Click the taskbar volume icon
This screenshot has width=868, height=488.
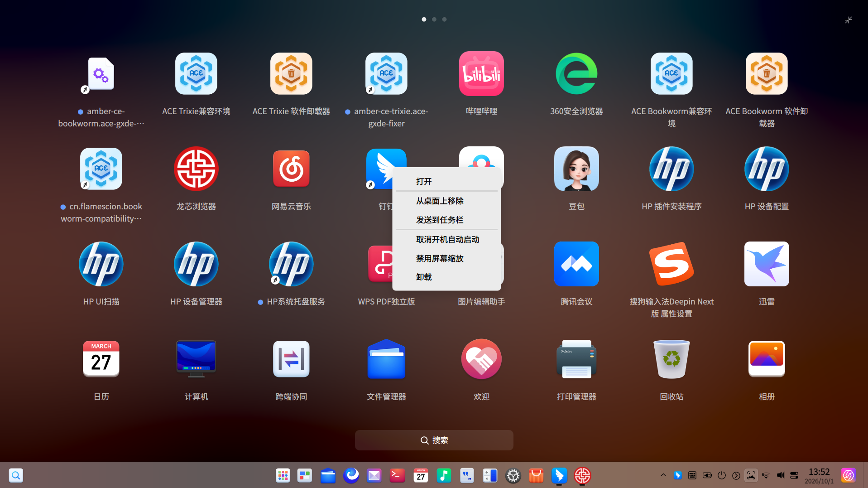pyautogui.click(x=780, y=475)
